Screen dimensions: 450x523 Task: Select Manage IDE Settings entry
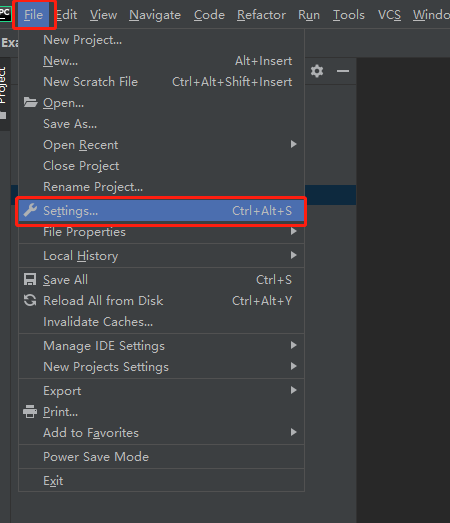(x=161, y=346)
